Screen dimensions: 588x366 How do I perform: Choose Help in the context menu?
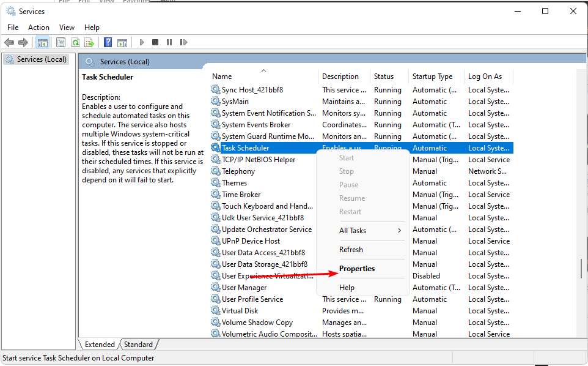(347, 288)
